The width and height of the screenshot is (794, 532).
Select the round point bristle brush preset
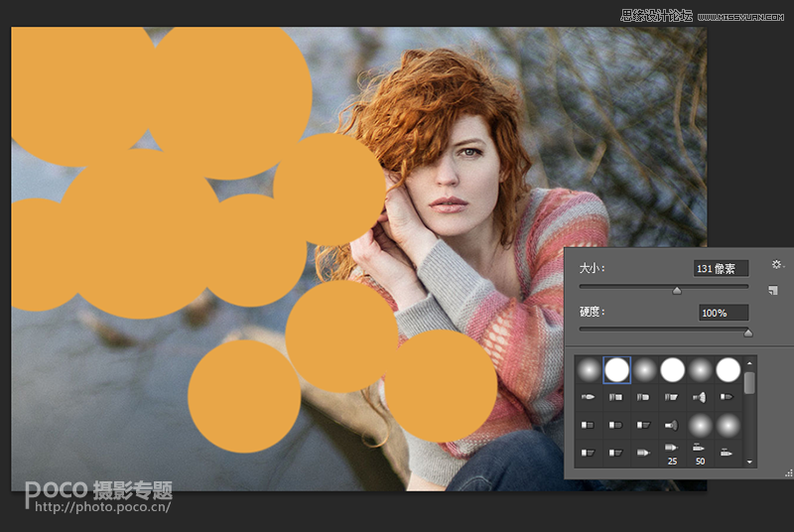[589, 397]
